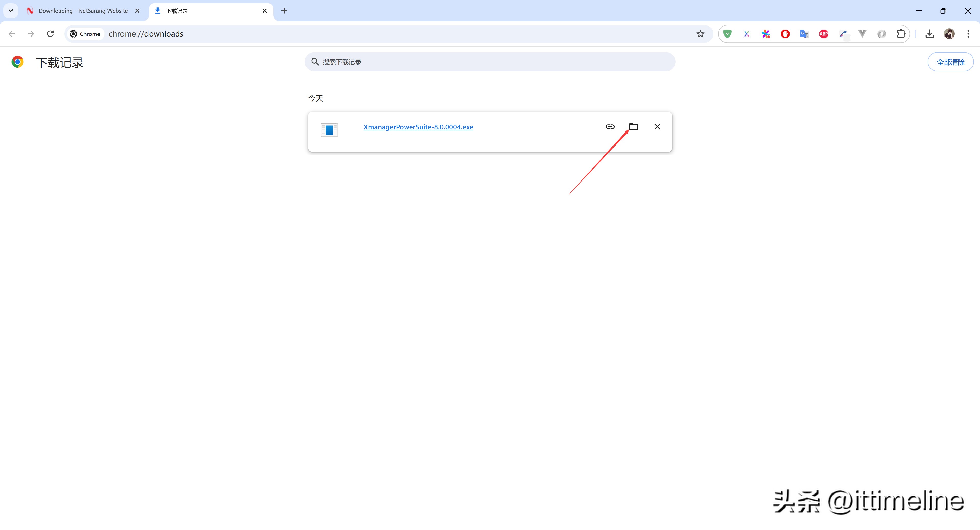Remove XmanagerPowerSuite entry from download list
The image size is (980, 530).
click(657, 127)
